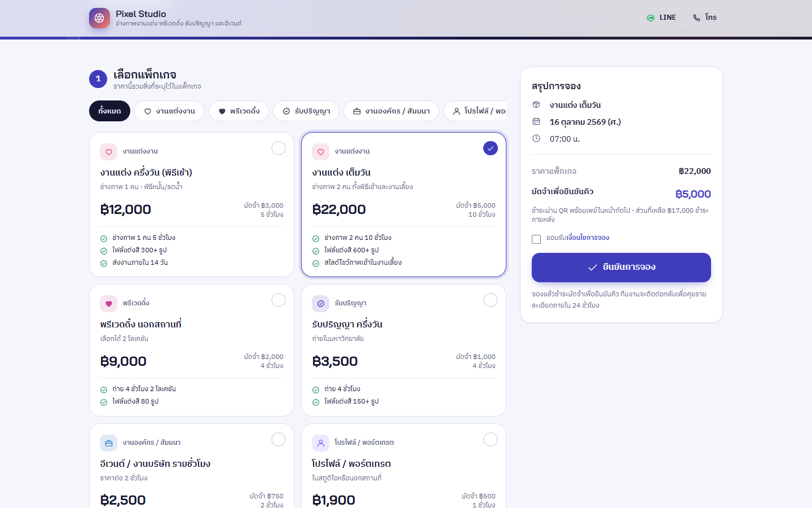This screenshot has width=812, height=508.
Task: Filter by พรีเวดดิ้ง category tab
Action: coord(239,111)
